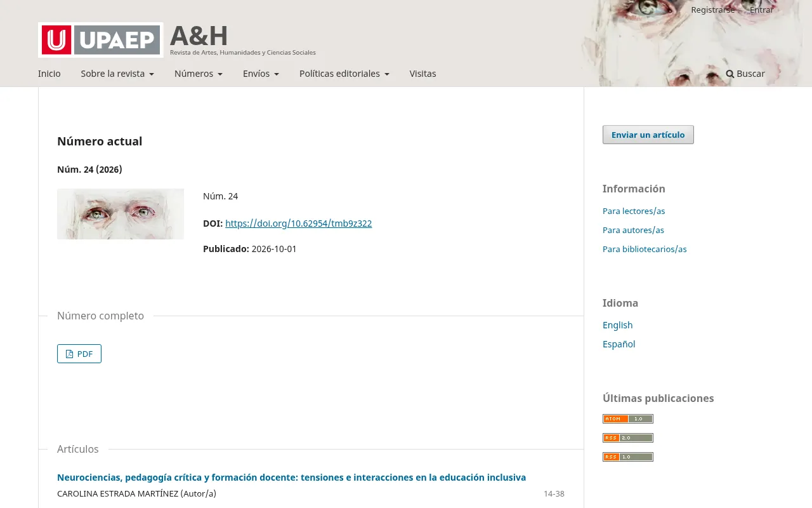Expand the Números dropdown menu
Image resolution: width=812 pixels, height=508 pixels.
199,74
